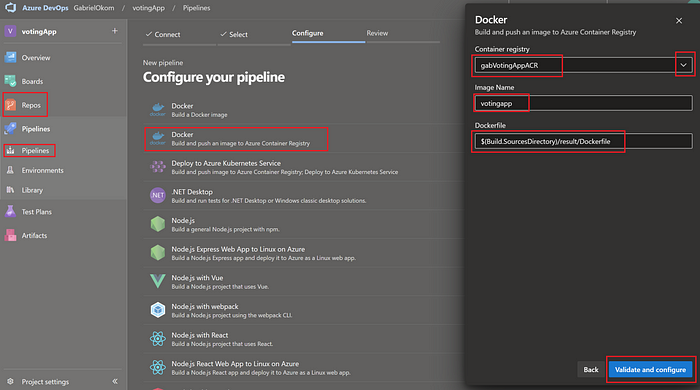Expand the Container registry dropdown arrow
This screenshot has height=390, width=700.
[683, 65]
